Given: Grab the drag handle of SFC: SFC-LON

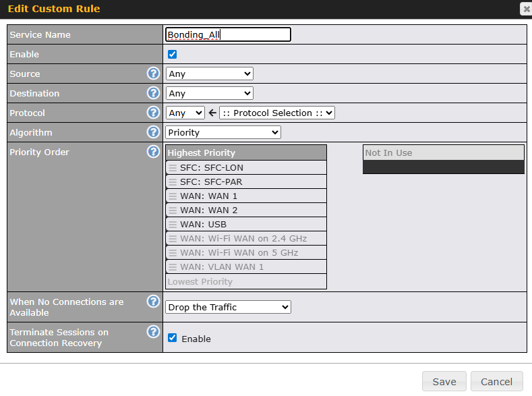Looking at the screenshot, I should click(173, 168).
